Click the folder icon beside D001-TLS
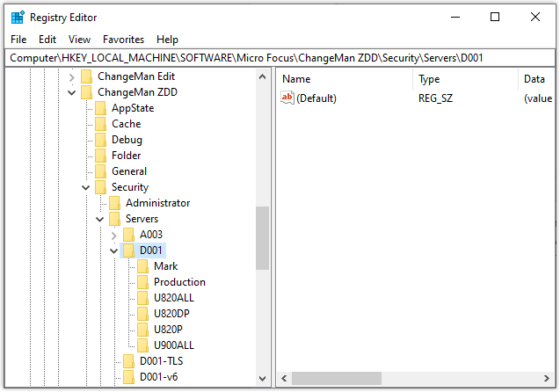Viewport: 560px width, 392px height. [x=128, y=361]
